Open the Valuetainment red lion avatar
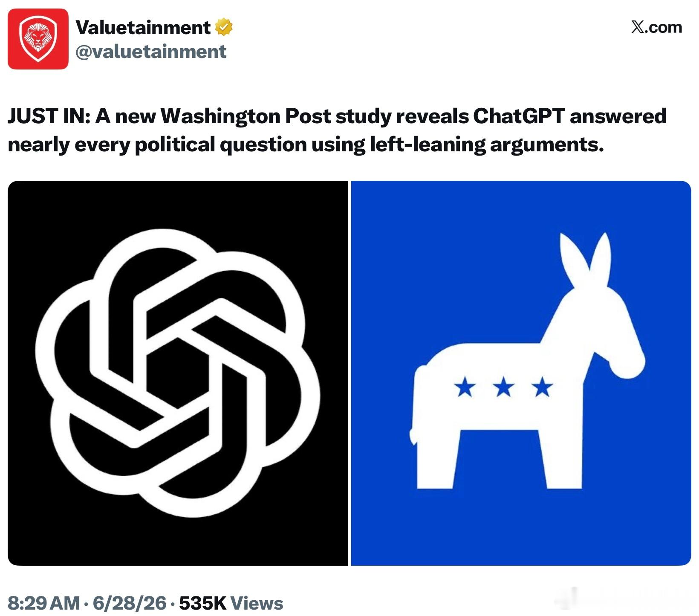Screen dimensions: 699x616 click(38, 39)
